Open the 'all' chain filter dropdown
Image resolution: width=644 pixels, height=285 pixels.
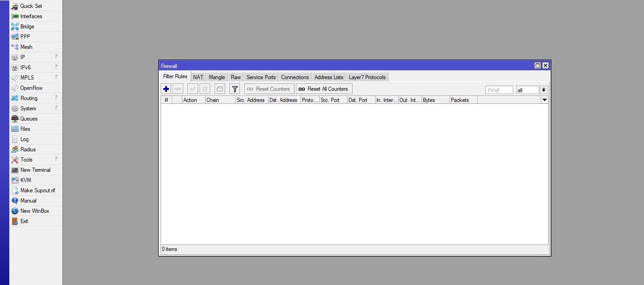[x=543, y=90]
